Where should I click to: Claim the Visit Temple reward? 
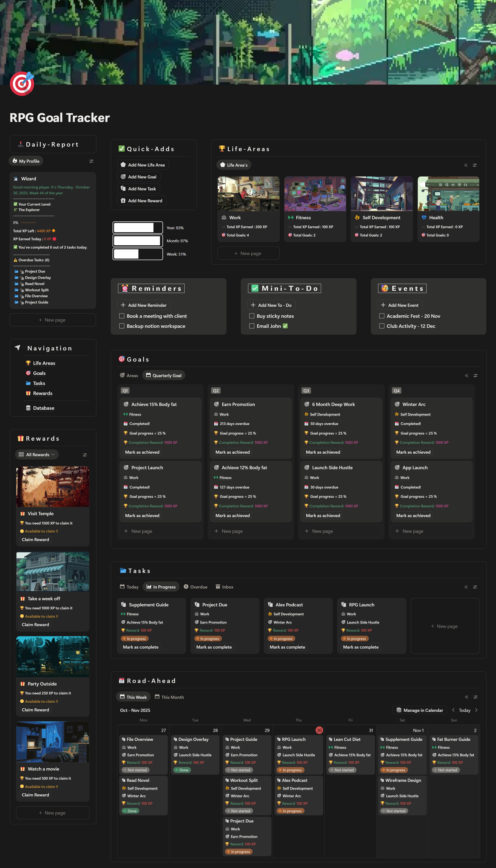(x=35, y=540)
